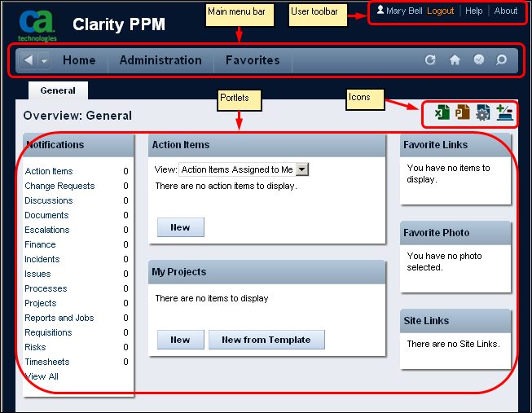Open Change Requests notifications link
The height and width of the screenshot is (413, 532).
(x=59, y=186)
